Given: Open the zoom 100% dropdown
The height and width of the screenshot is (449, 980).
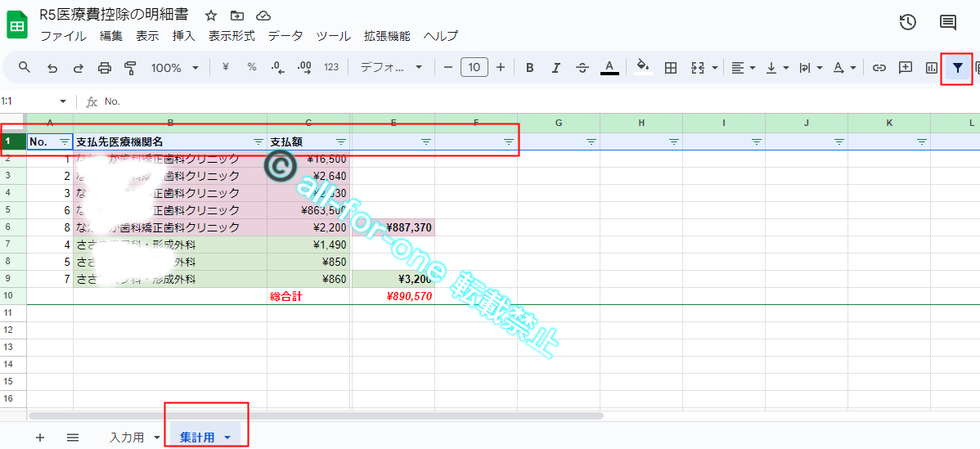Looking at the screenshot, I should coord(176,67).
